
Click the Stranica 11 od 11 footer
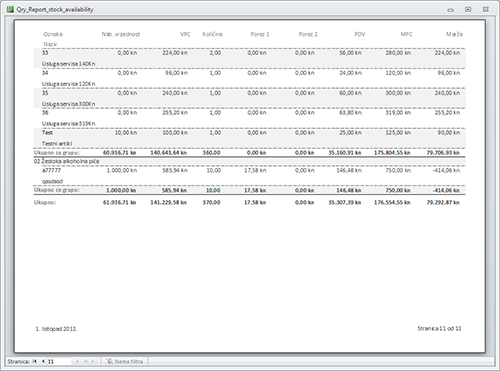pos(439,329)
